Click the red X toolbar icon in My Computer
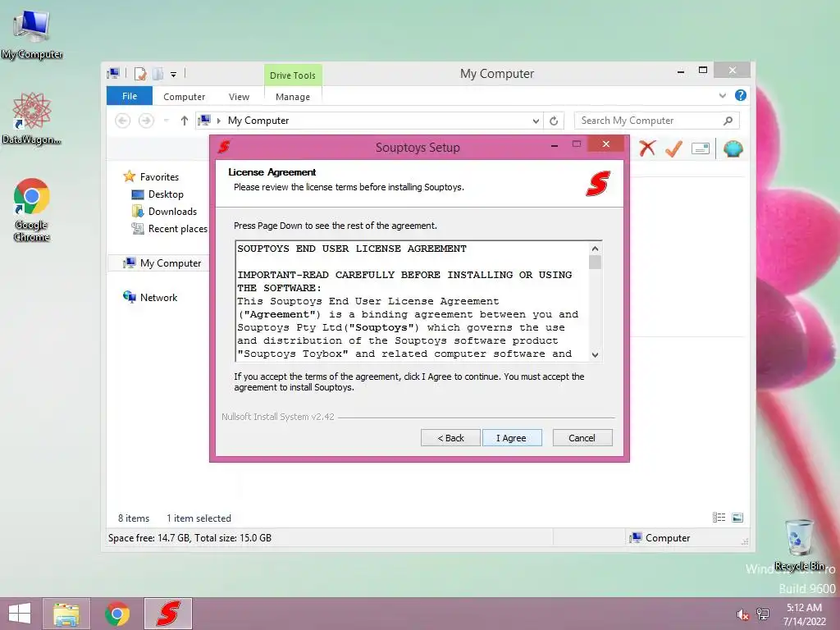Viewport: 840px width, 630px height. point(647,148)
